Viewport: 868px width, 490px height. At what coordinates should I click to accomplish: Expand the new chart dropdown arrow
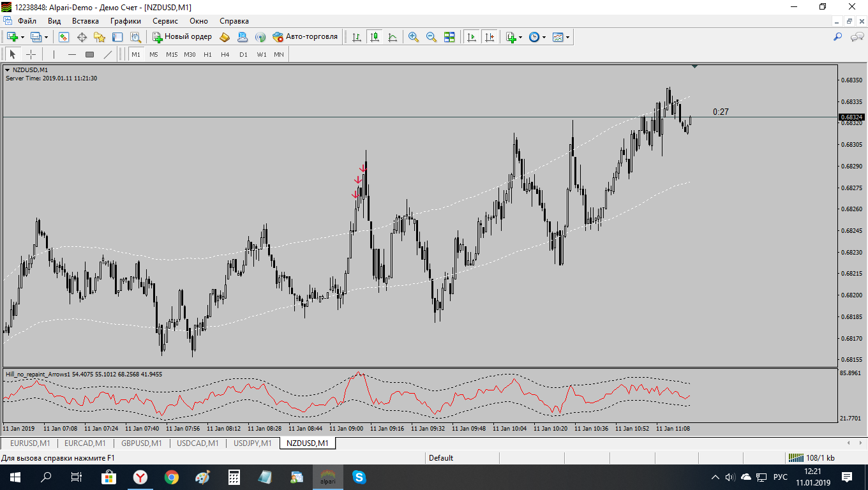[x=22, y=37]
